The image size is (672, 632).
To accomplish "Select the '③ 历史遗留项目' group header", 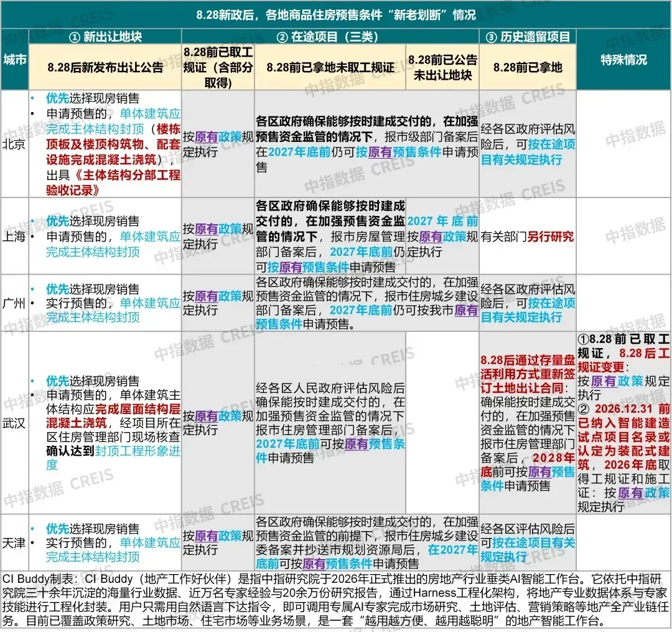I will tap(528, 37).
